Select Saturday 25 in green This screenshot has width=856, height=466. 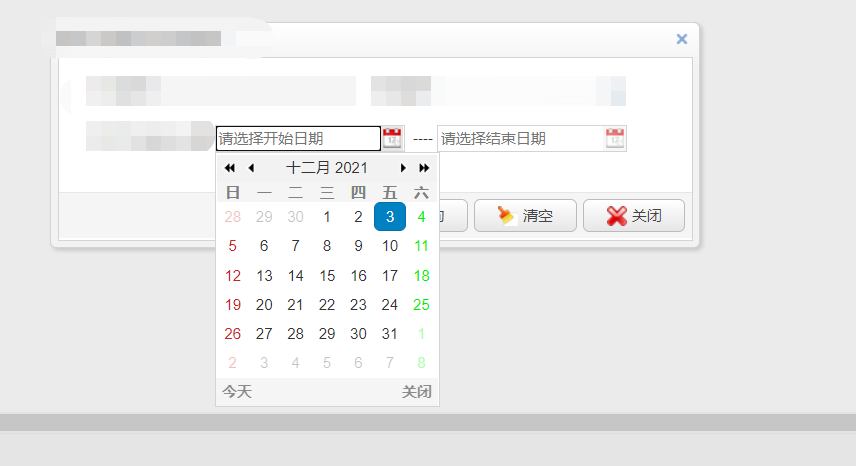(x=421, y=304)
